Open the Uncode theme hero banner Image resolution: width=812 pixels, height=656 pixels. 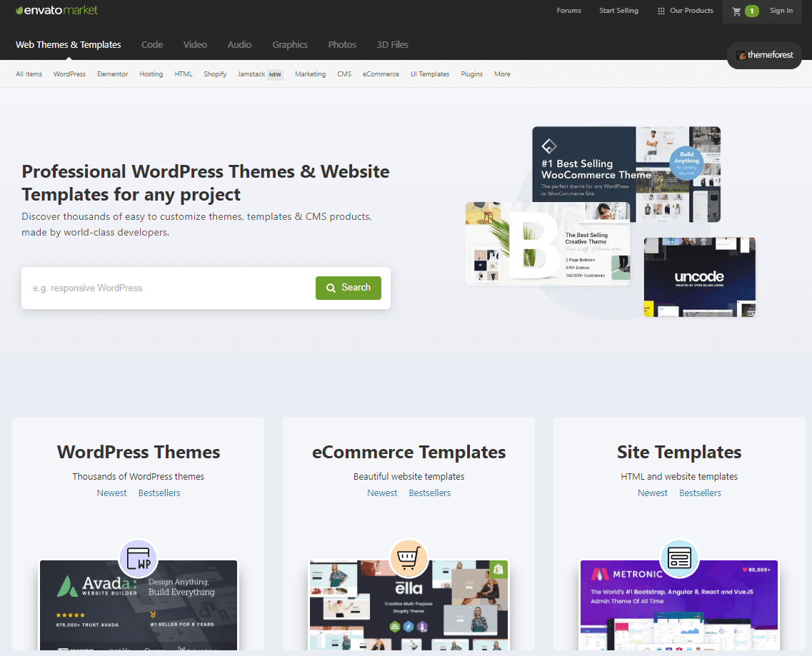700,277
